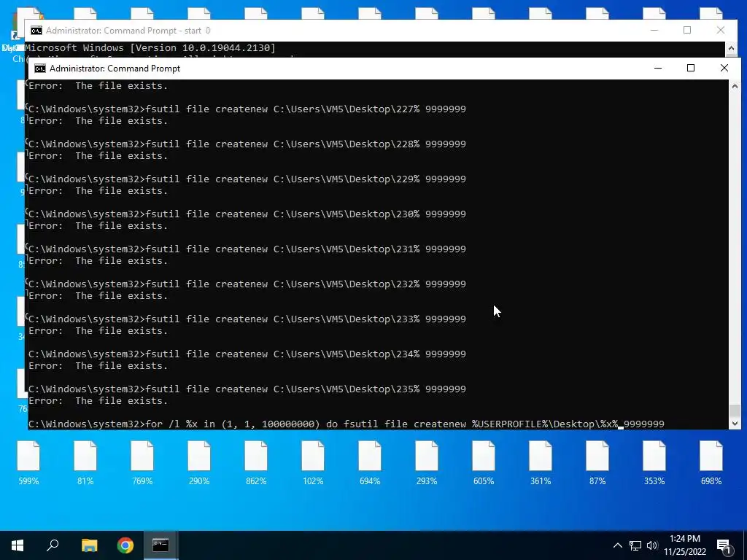Maximize the background 'start 0' Command Prompt
The image size is (747, 560).
(x=687, y=30)
